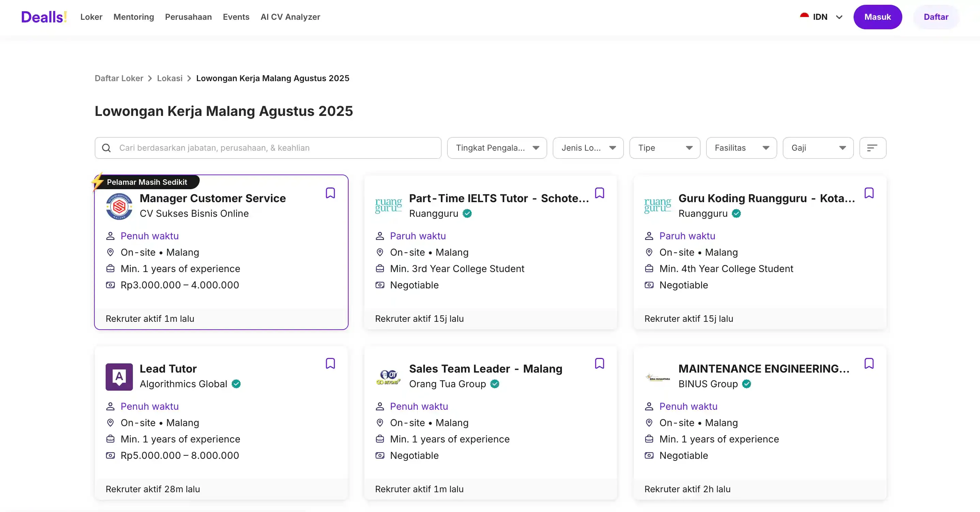This screenshot has height=512, width=980.
Task: Click the Orang Tua Group company name
Action: [447, 384]
